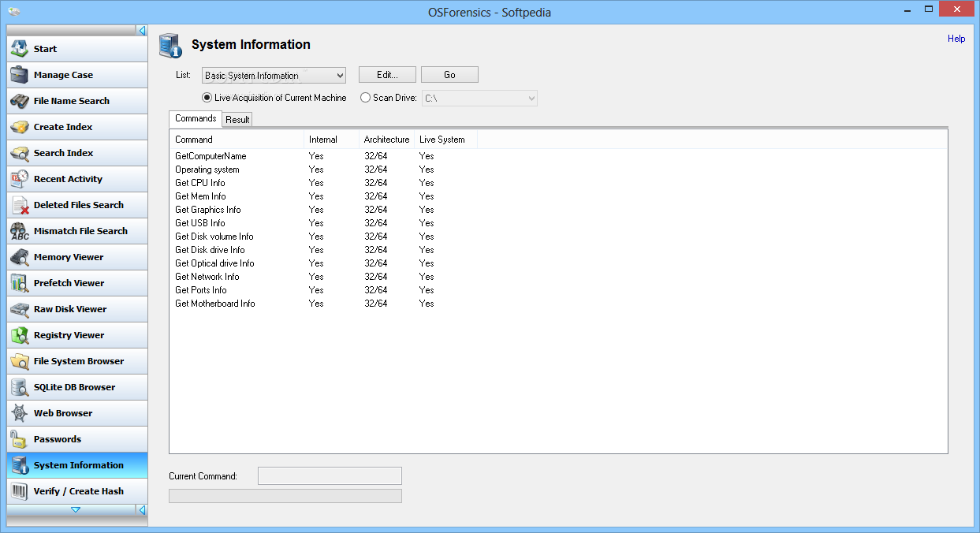The width and height of the screenshot is (980, 533).
Task: Click the Manage Case briefcase icon
Action: click(20, 75)
